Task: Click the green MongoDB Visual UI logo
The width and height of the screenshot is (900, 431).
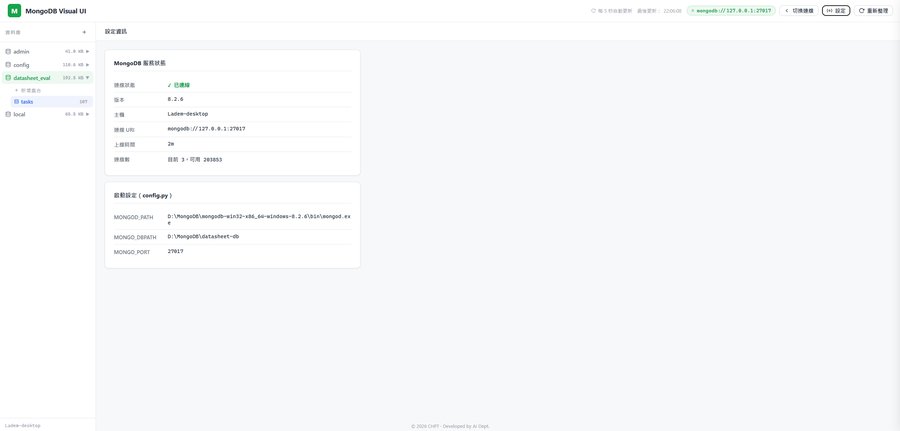Action: point(14,11)
